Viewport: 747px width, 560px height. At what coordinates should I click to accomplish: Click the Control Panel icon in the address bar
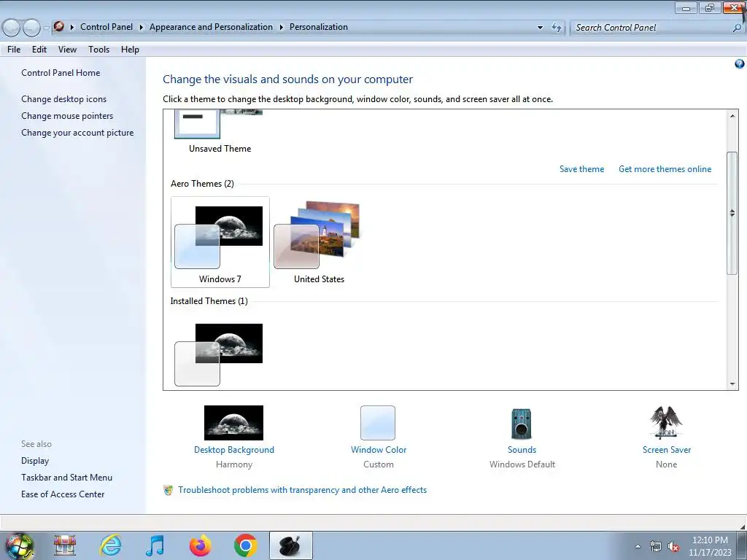[59, 27]
